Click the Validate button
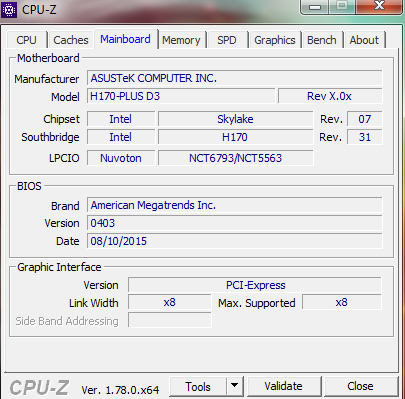The width and height of the screenshot is (405, 399). point(284,386)
